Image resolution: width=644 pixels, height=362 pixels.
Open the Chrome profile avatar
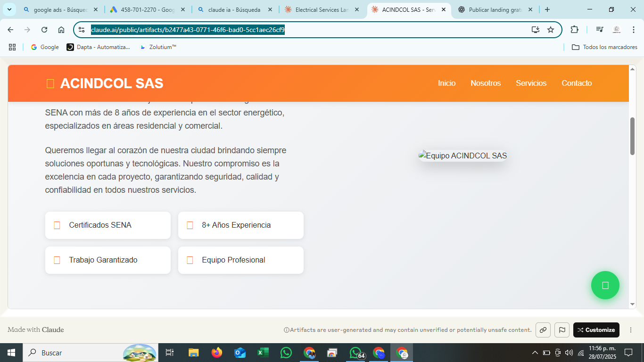pyautogui.click(x=617, y=30)
